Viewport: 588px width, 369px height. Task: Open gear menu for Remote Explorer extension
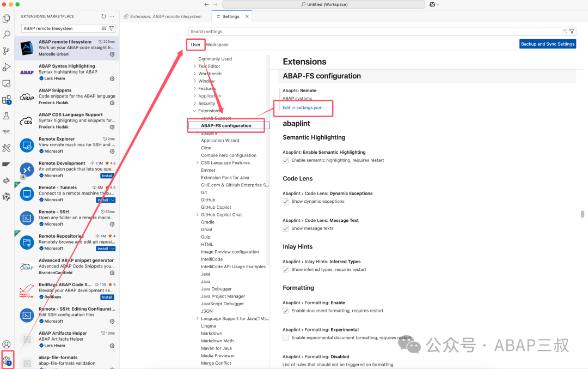tap(112, 152)
